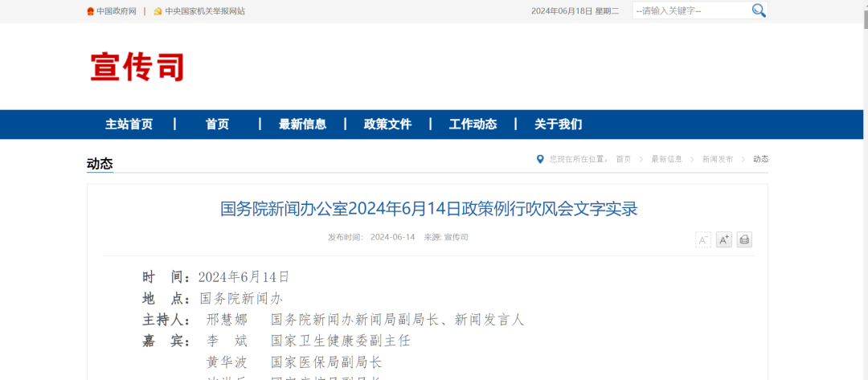Click 最新信息 in the breadcrumb trail
868x380 pixels.
[666, 159]
